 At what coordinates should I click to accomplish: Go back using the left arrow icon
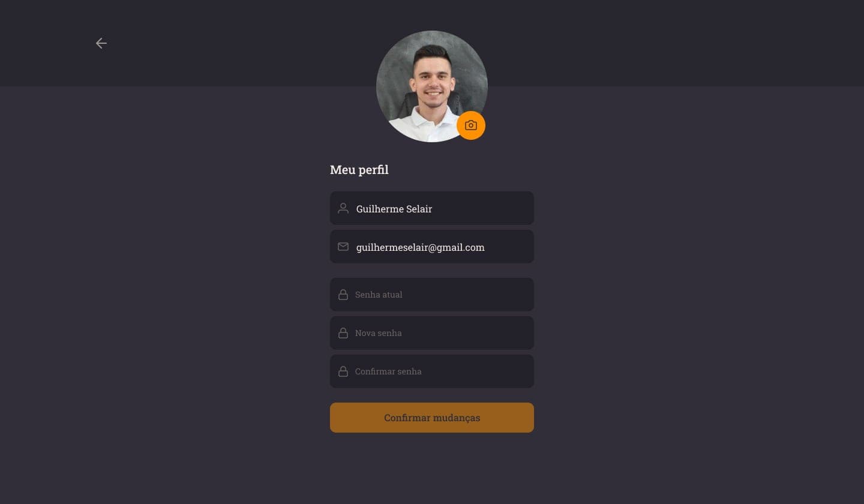click(x=101, y=43)
